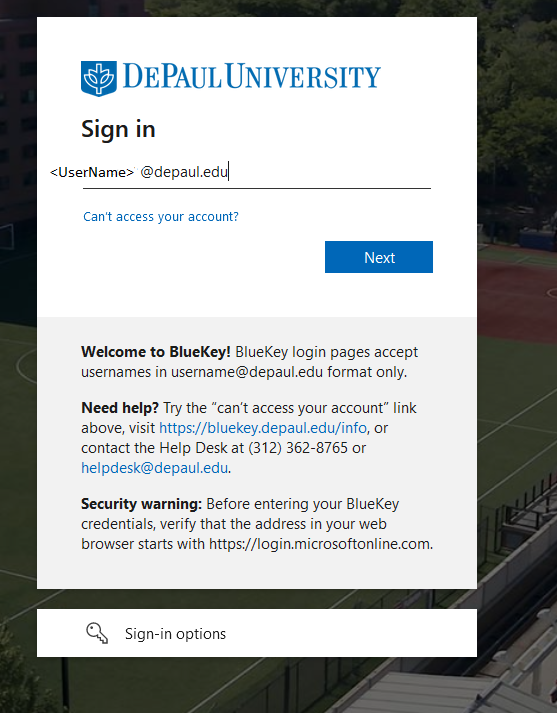Click the @depaul.edu text in the field

(x=184, y=172)
